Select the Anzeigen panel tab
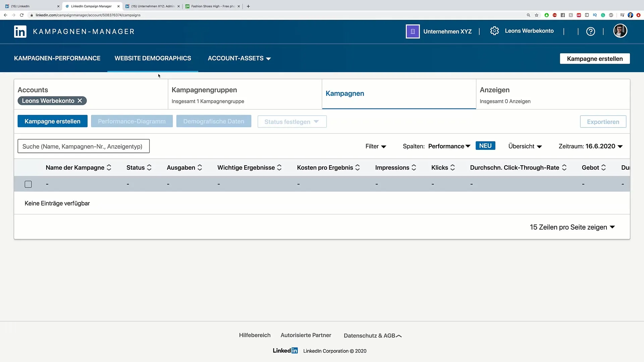This screenshot has width=644, height=362. pyautogui.click(x=553, y=94)
